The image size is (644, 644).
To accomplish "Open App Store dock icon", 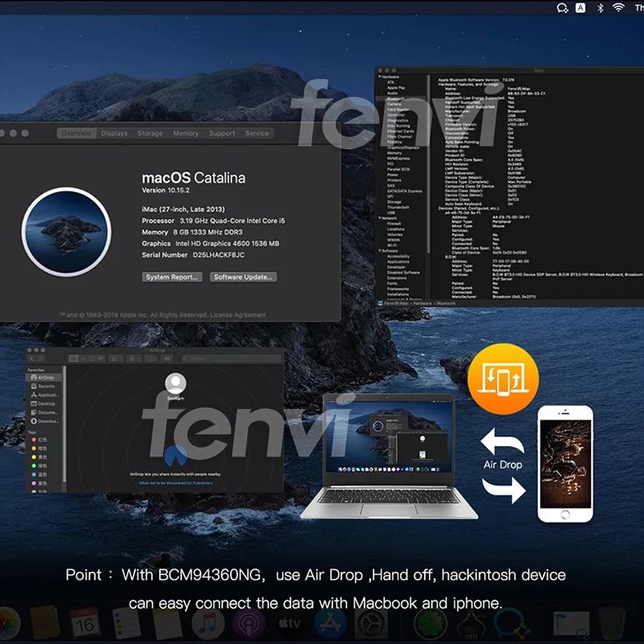I will coord(330,624).
